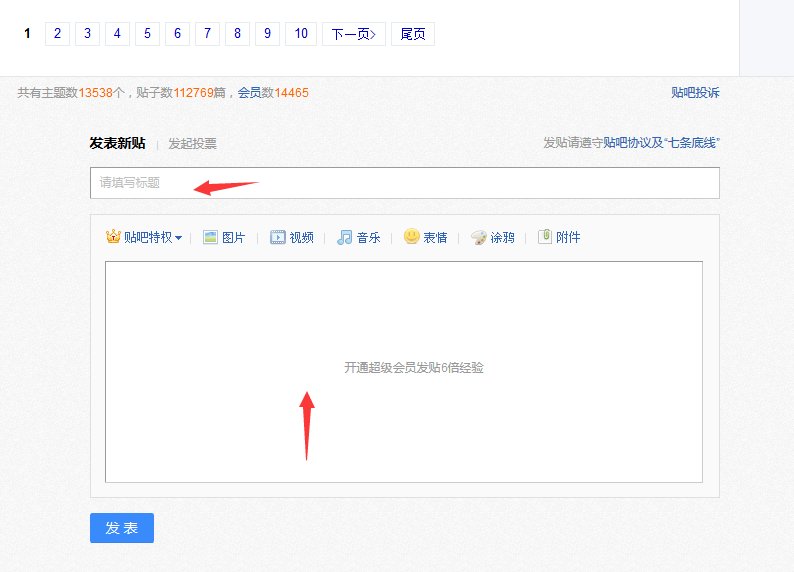Click the 涂鸦 paint palette icon

[479, 237]
